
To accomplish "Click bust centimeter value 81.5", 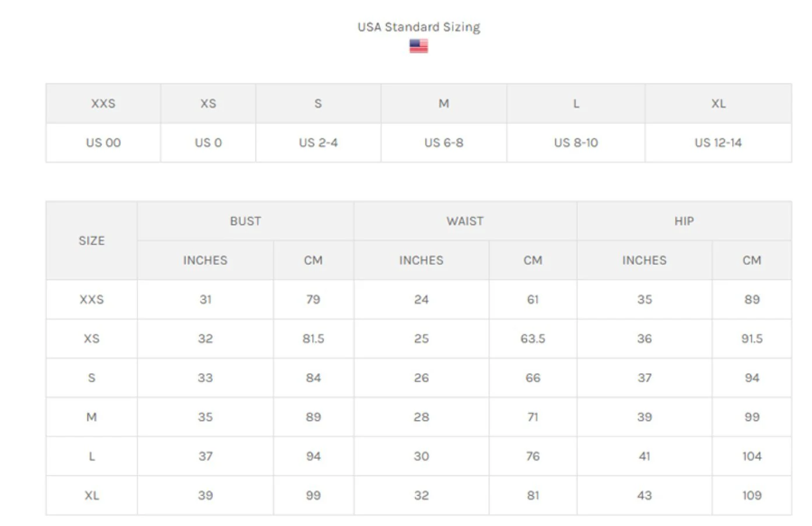I will pyautogui.click(x=313, y=339).
